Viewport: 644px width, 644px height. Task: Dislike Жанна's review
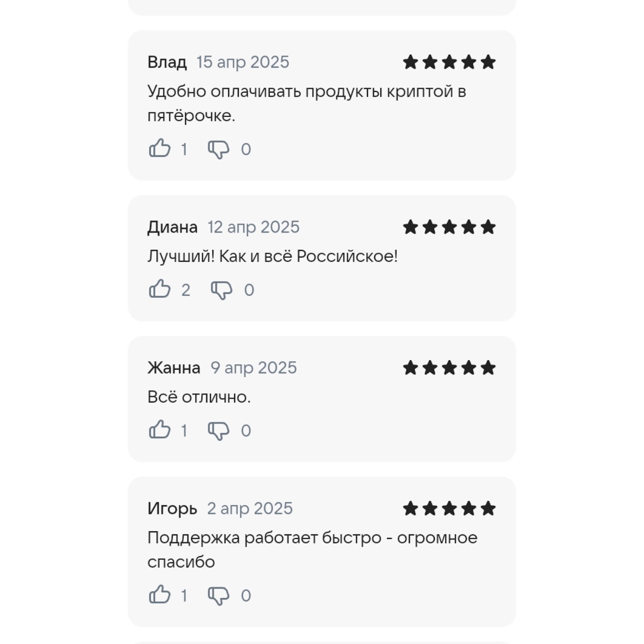(x=219, y=431)
